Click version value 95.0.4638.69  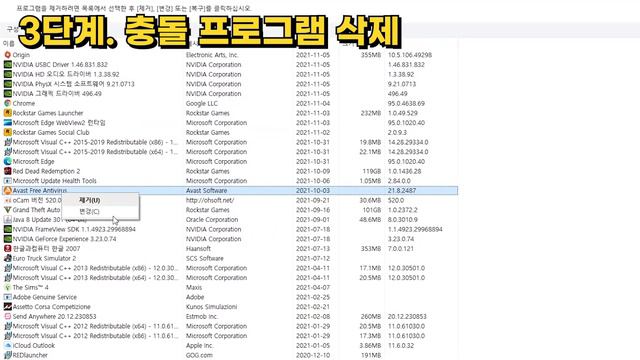coord(406,103)
